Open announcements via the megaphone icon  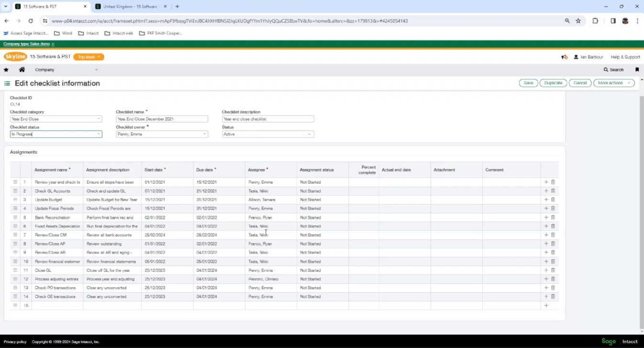tap(564, 56)
